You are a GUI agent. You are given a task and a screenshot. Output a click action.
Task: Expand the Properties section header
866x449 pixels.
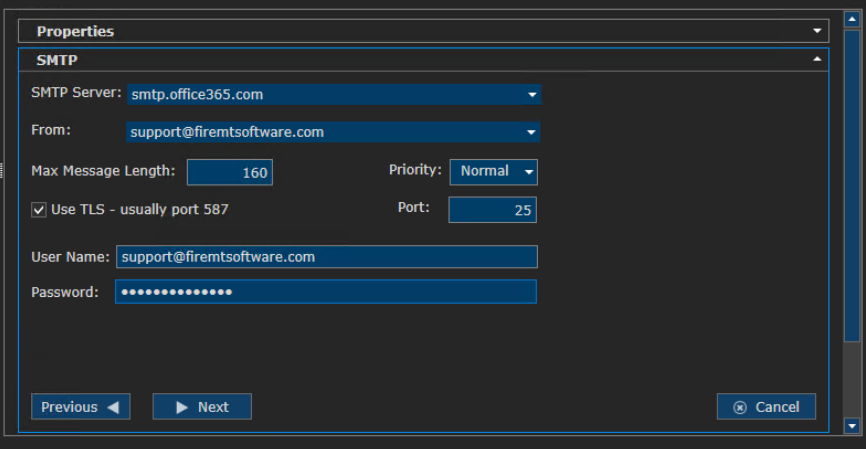423,31
